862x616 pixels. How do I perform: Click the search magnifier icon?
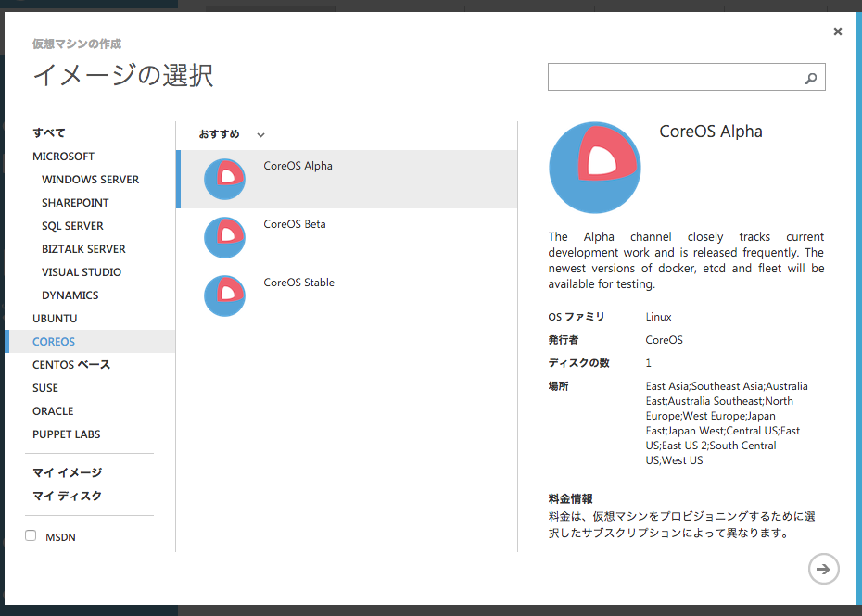point(811,78)
